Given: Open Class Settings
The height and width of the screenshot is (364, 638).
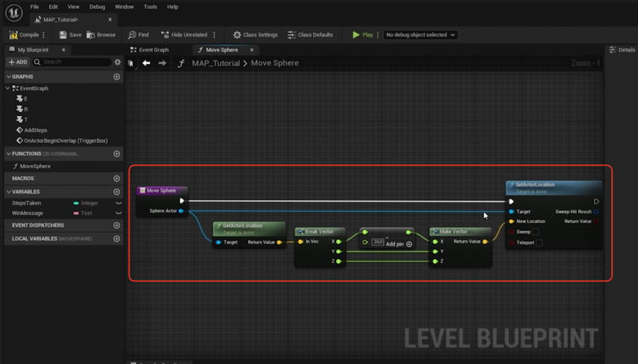Looking at the screenshot, I should click(x=255, y=35).
